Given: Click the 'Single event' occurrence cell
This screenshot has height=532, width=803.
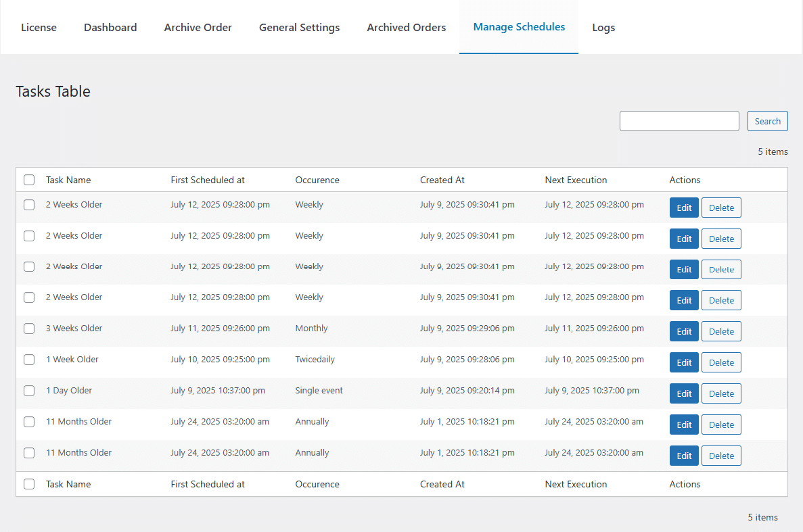Looking at the screenshot, I should 319,391.
